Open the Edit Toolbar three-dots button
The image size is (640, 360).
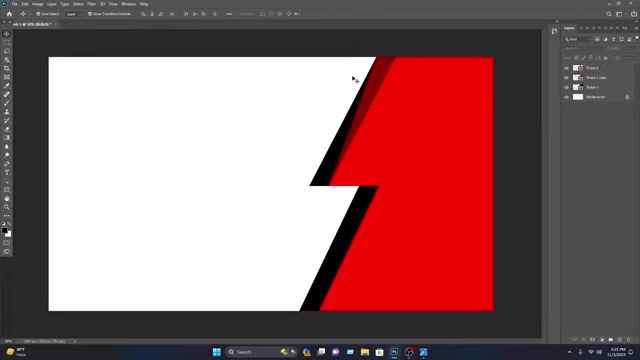7,216
